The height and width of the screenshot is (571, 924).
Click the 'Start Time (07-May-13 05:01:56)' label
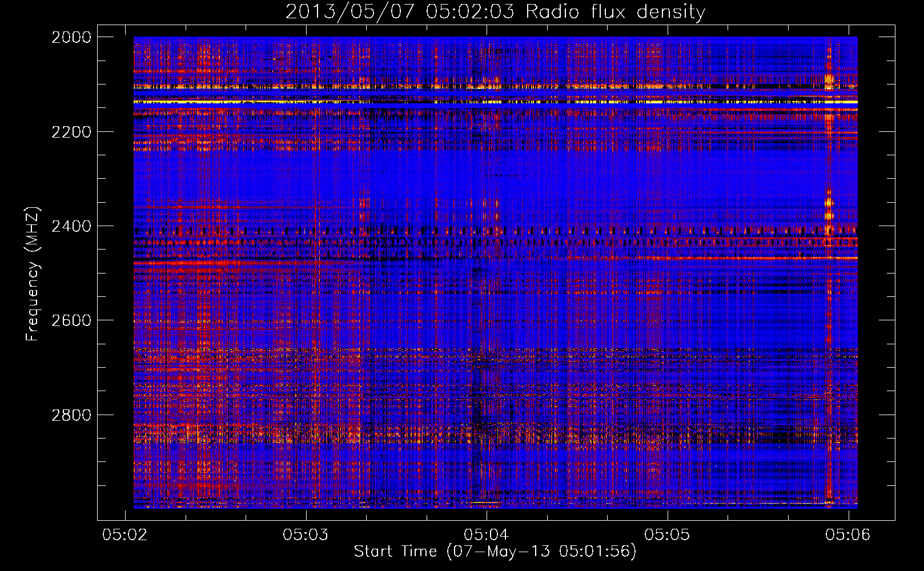click(495, 552)
